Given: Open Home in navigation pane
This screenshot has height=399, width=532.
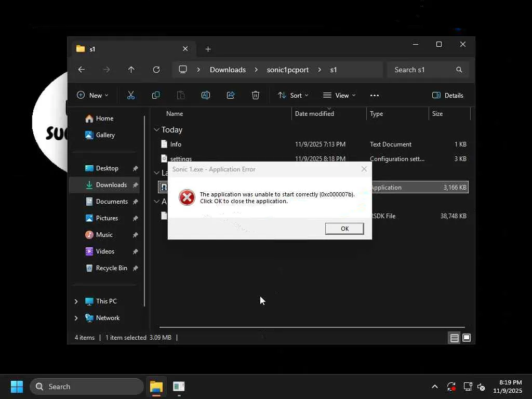Looking at the screenshot, I should 104,118.
